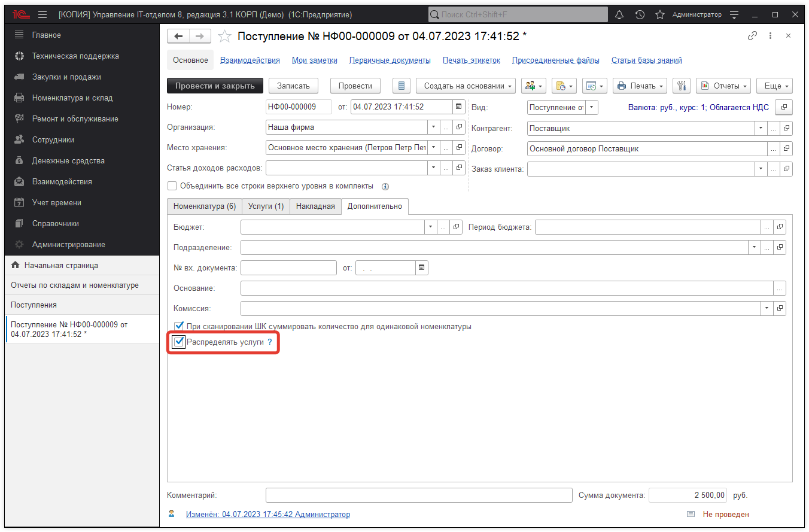Screen dimensions: 809x532
Task: Enable Объединить все строки верхнего уровня checkbox
Action: (172, 186)
